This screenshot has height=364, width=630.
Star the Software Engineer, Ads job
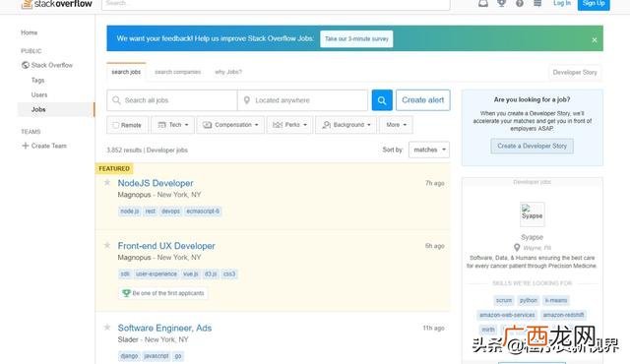(x=107, y=327)
